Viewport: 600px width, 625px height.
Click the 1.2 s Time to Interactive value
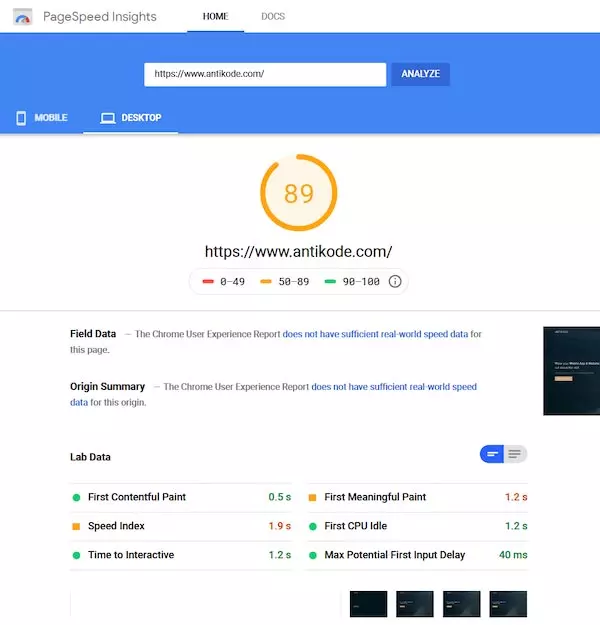(x=279, y=555)
